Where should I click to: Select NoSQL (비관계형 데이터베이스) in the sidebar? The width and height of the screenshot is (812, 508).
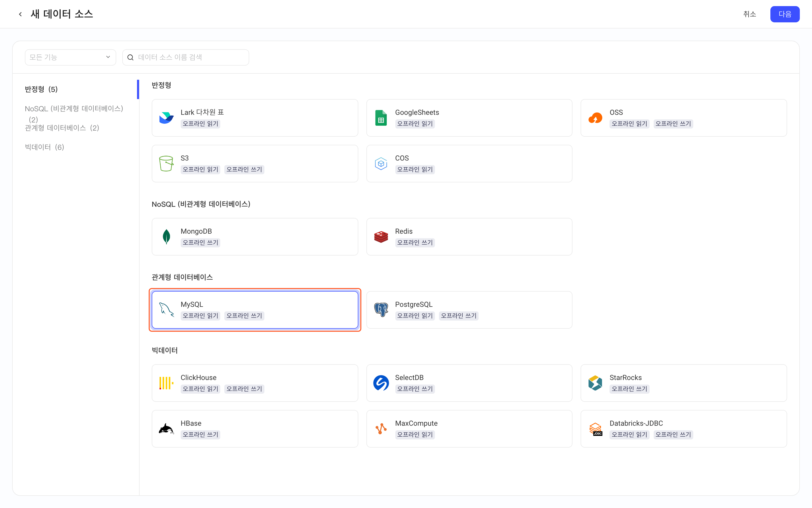pos(74,114)
